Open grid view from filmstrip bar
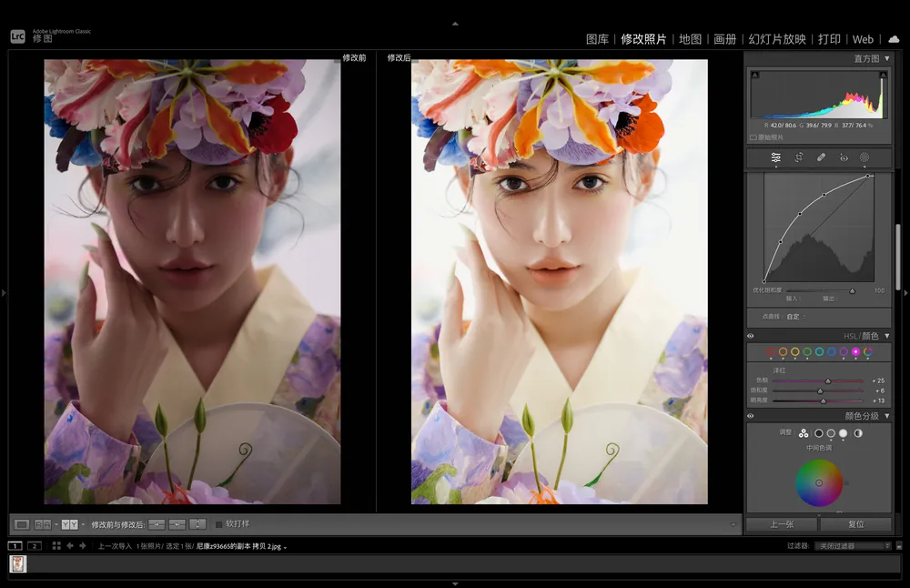 (56, 546)
